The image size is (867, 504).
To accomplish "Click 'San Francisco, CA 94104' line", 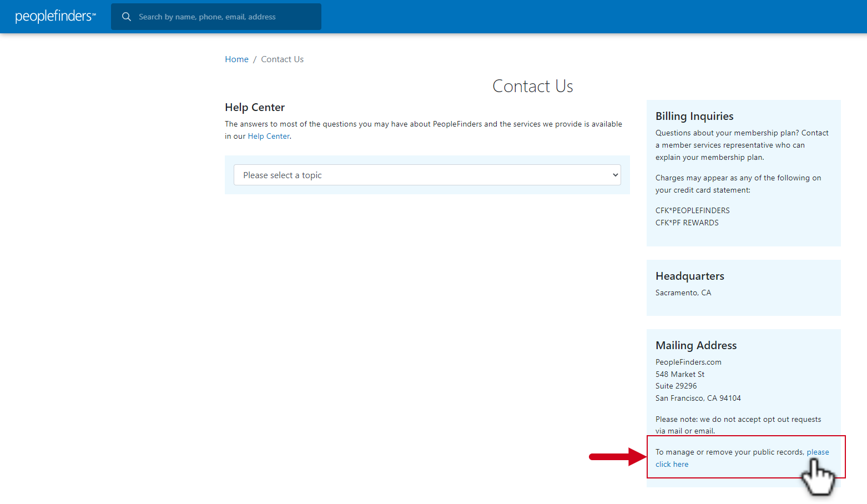I will click(698, 398).
